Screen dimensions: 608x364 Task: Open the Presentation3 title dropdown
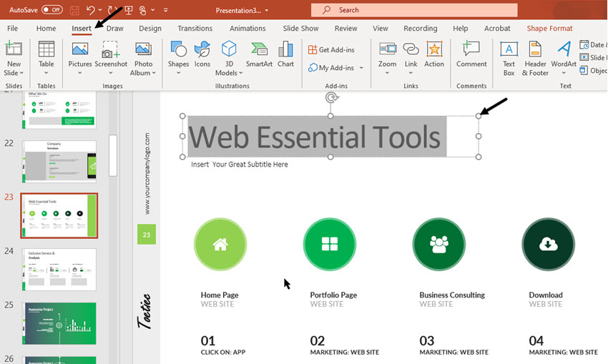pos(267,11)
